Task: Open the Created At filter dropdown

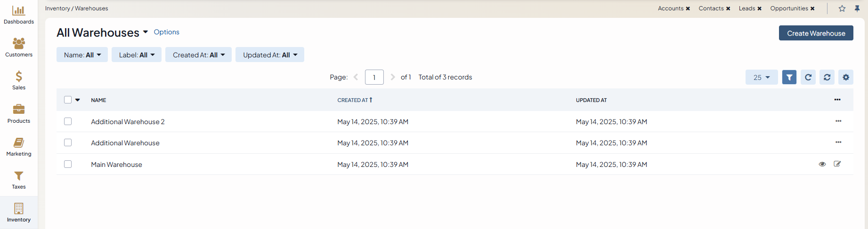Action: pos(198,55)
